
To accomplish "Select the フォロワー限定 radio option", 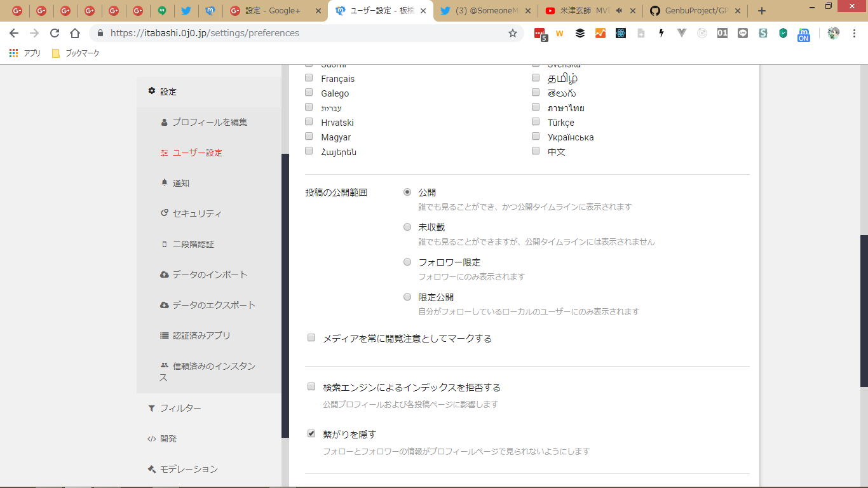I will pyautogui.click(x=407, y=262).
